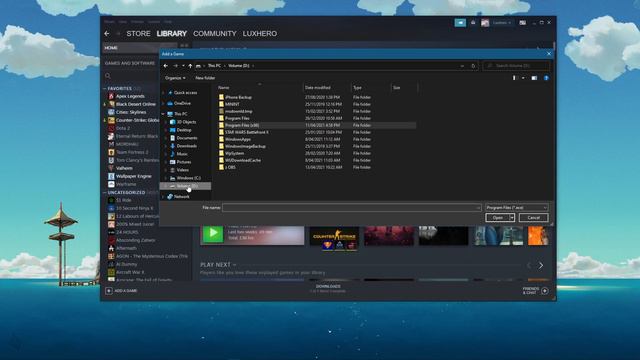Open recent locations dropdown in file dialog

tap(183, 66)
